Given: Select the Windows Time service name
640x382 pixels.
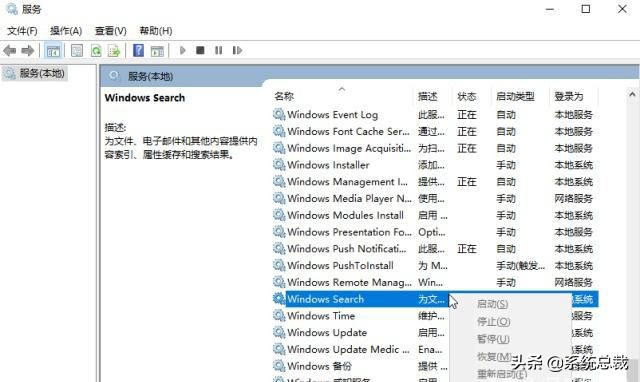Looking at the screenshot, I should point(321,316).
